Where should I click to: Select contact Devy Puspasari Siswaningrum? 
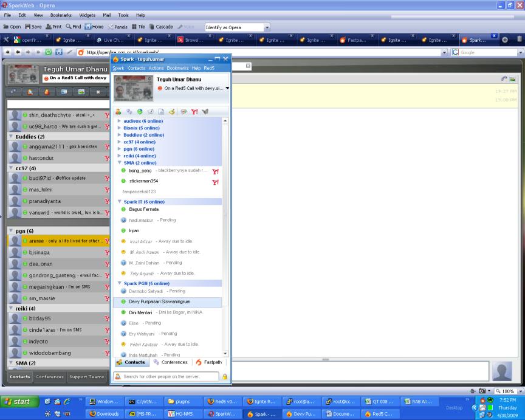pos(168,301)
